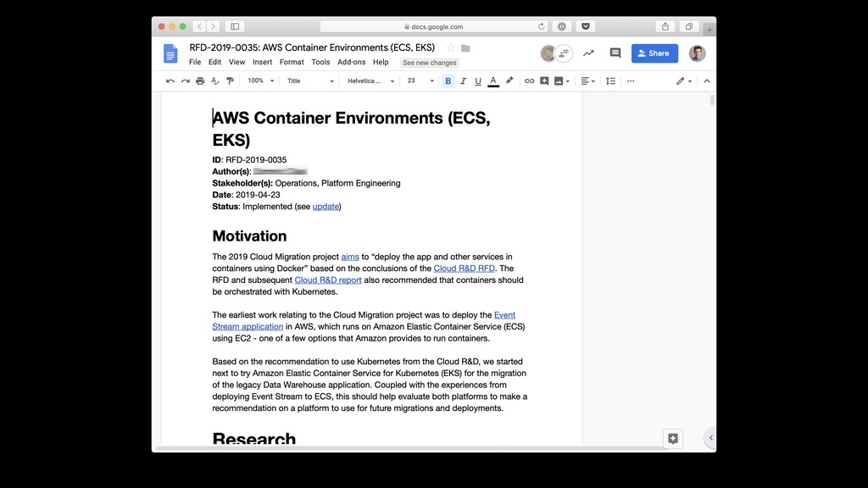868x488 pixels.
Task: Select the paint format roller tool
Action: (230, 81)
